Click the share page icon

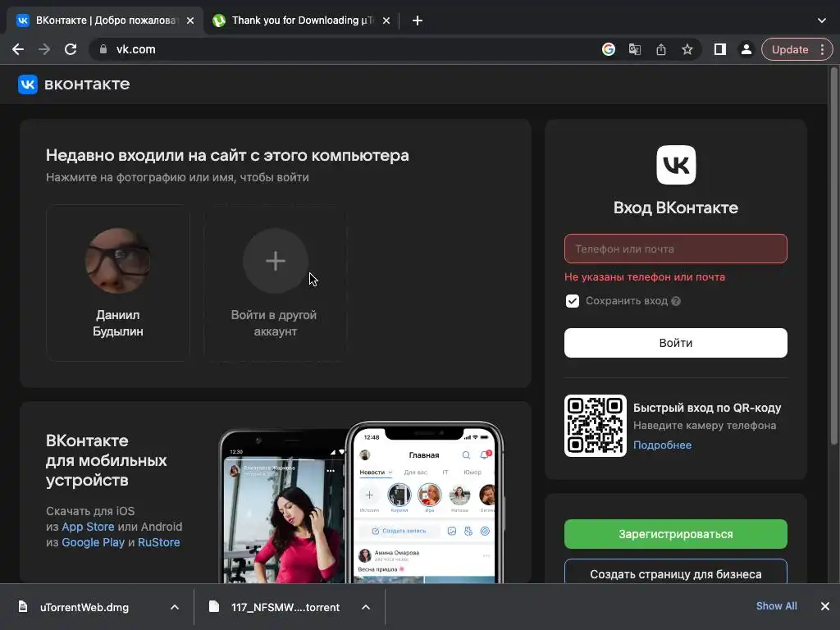[661, 49]
